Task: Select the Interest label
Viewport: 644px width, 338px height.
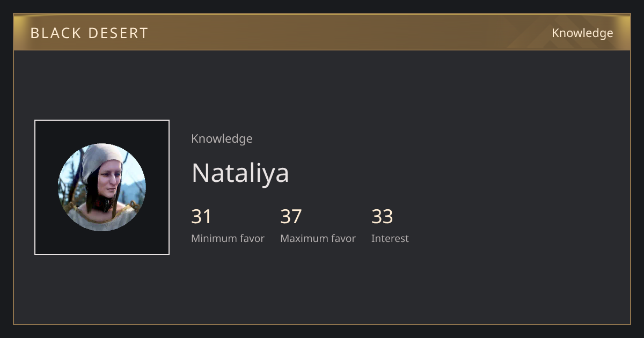Action: [390, 238]
